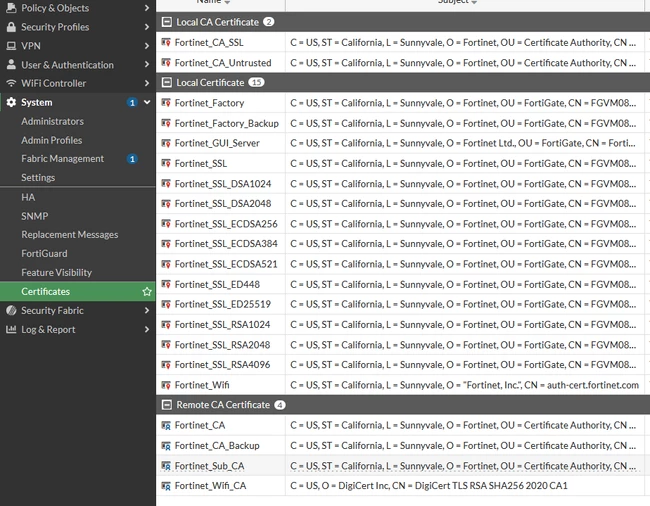Select the Fortinet_Sub_CA certificate row
The width and height of the screenshot is (650, 506).
pyautogui.click(x=400, y=466)
